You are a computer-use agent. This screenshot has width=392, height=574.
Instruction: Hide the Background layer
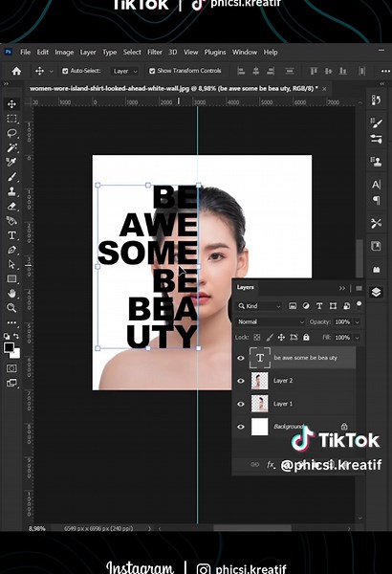[241, 427]
